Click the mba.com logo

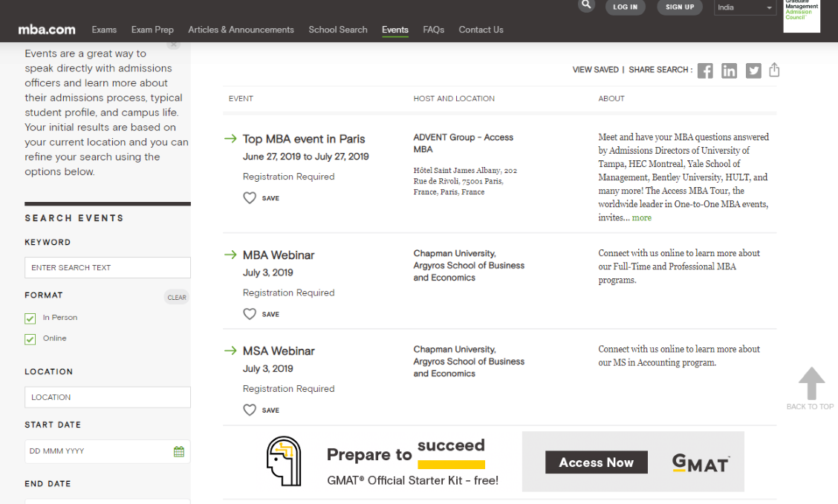click(47, 30)
